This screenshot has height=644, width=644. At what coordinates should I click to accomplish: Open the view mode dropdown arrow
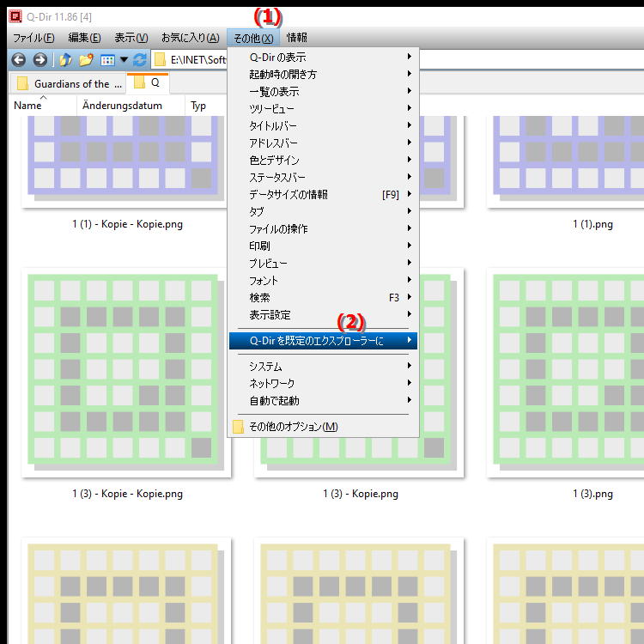124,60
